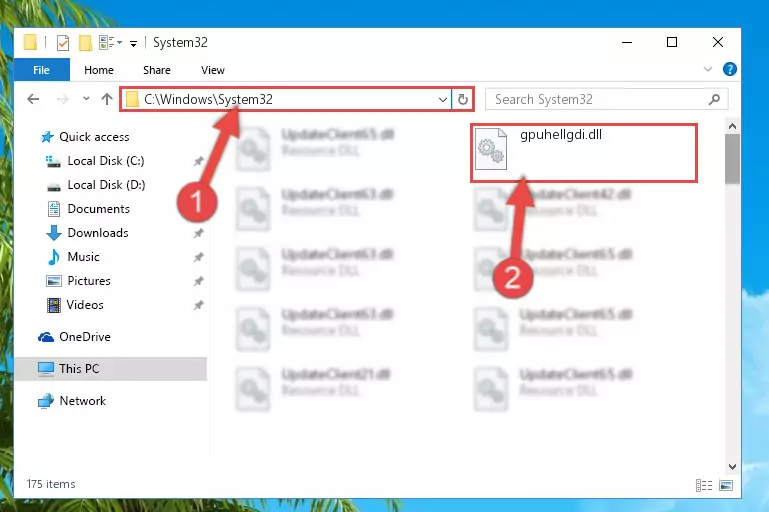
Task: Click the folder icon in the address bar
Action: [x=132, y=100]
